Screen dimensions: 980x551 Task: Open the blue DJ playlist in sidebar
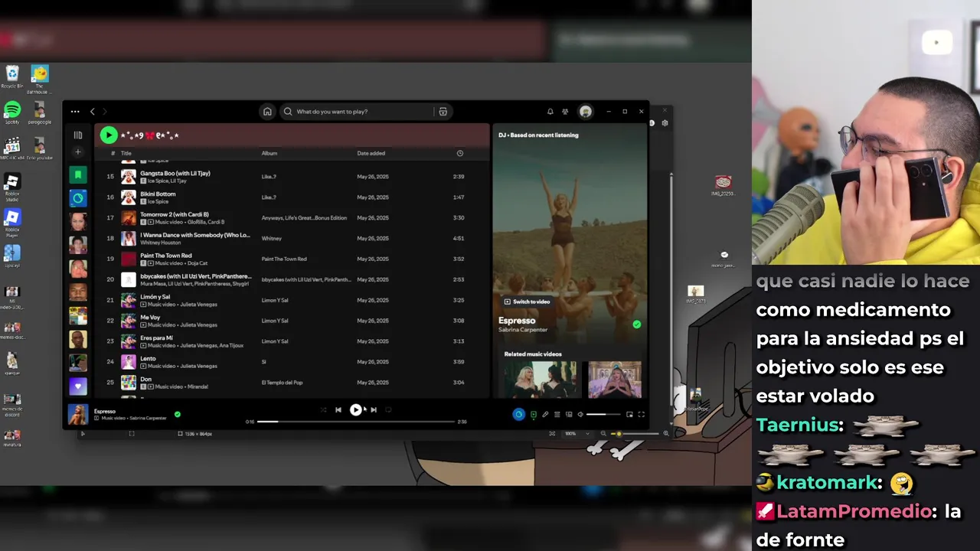[x=77, y=198]
